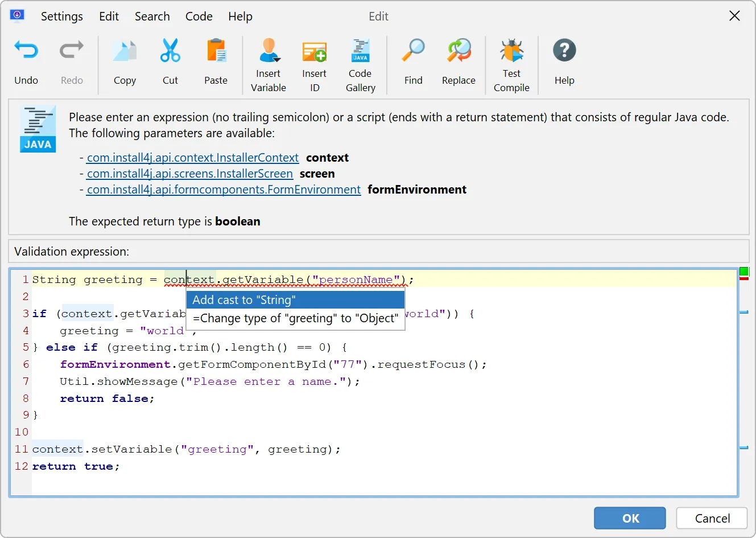Open the Code menu
This screenshot has height=538, width=756.
coord(199,17)
